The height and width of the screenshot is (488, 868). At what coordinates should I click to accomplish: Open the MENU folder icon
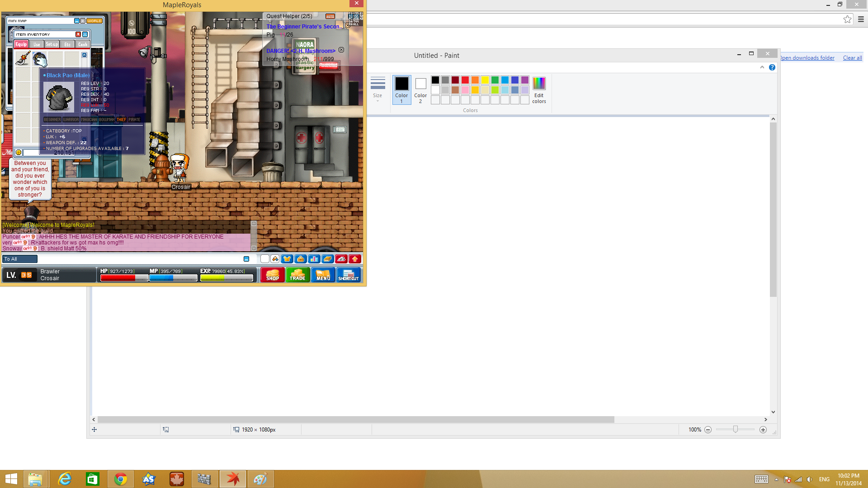[x=323, y=275]
